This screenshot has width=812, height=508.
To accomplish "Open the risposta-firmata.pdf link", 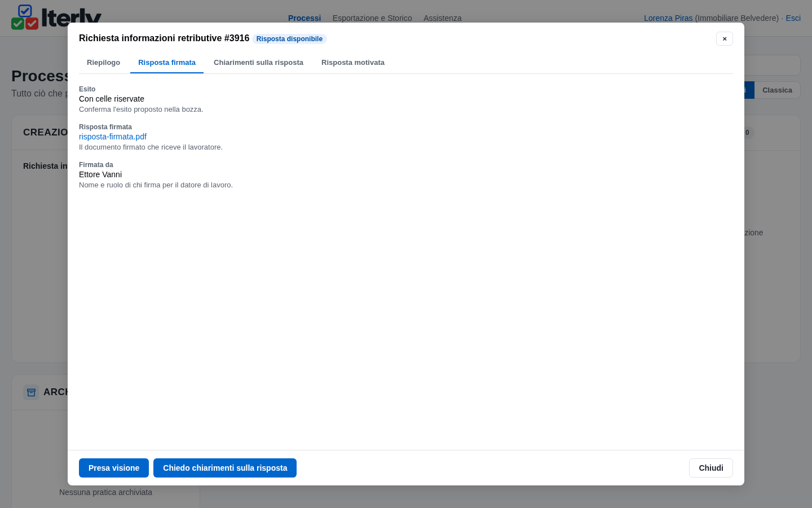I will (x=113, y=137).
